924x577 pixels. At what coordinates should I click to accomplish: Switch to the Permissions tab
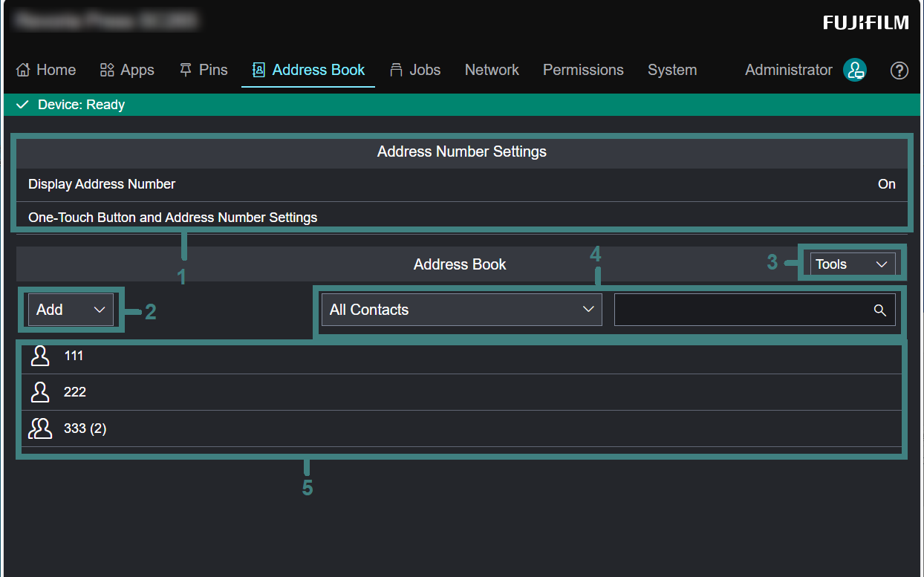pyautogui.click(x=583, y=70)
